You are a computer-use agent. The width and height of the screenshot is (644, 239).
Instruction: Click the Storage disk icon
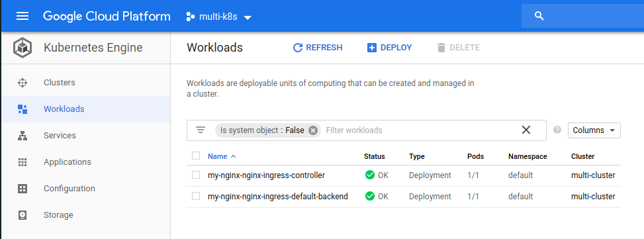pos(23,215)
